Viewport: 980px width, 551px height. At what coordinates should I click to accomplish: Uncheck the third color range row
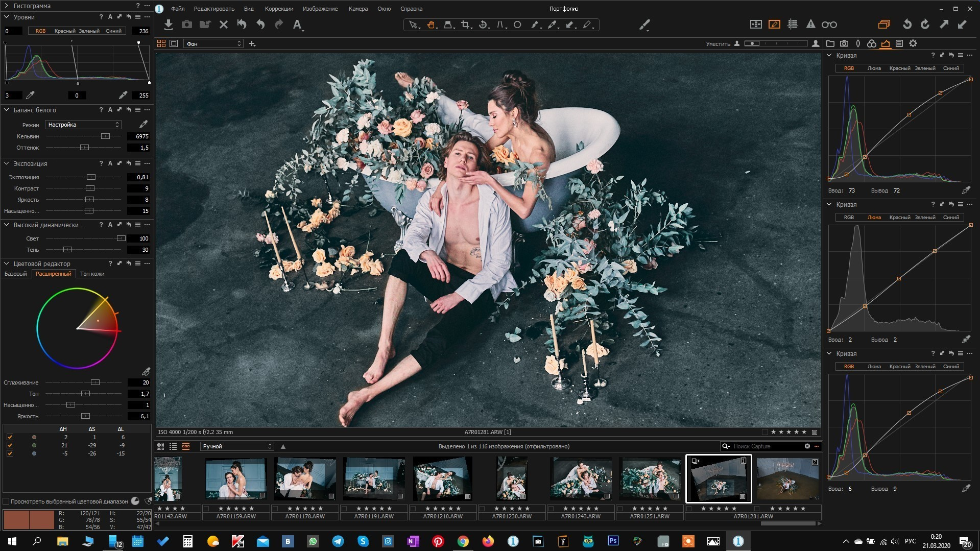click(x=10, y=453)
